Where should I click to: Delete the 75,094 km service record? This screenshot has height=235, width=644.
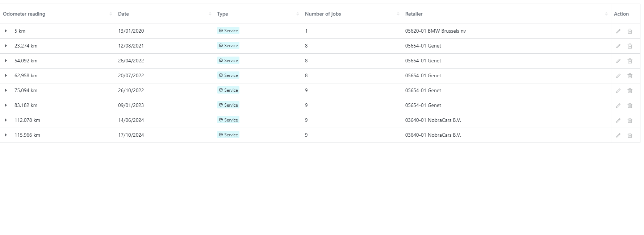pyautogui.click(x=630, y=91)
